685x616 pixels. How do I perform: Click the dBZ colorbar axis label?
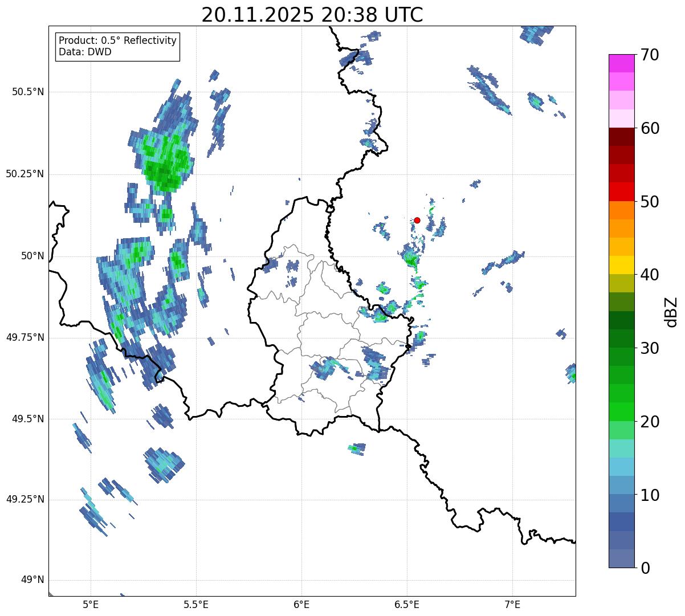click(671, 312)
